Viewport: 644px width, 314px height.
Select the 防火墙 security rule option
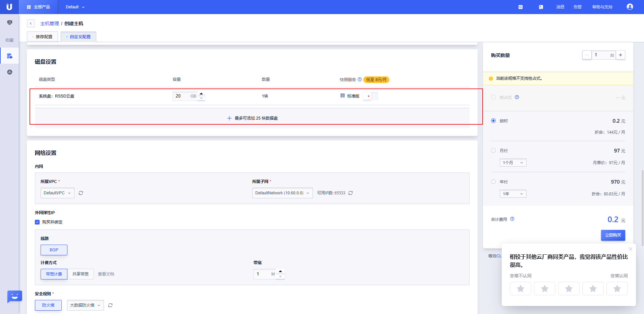click(48, 305)
